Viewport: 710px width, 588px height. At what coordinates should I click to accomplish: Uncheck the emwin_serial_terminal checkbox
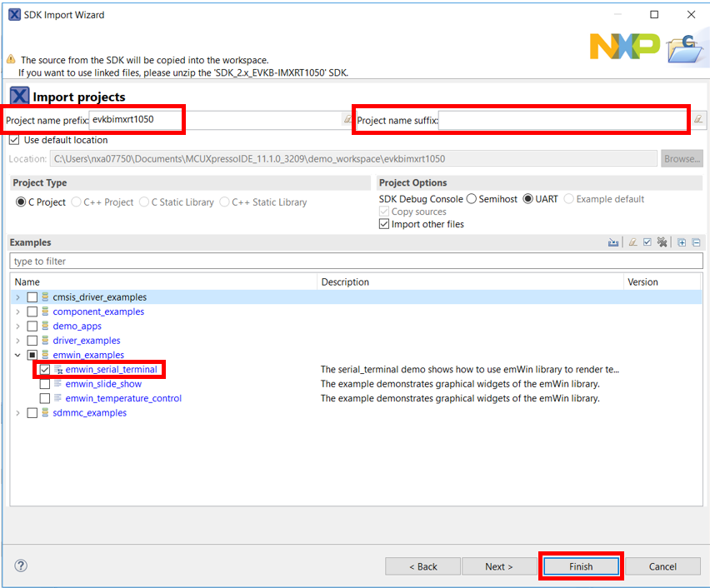click(x=45, y=370)
